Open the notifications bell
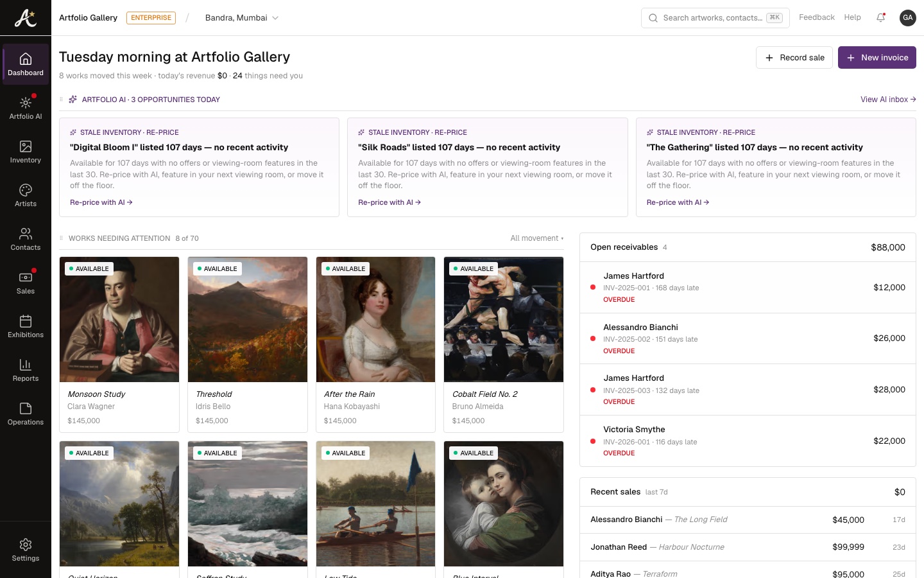 [881, 18]
